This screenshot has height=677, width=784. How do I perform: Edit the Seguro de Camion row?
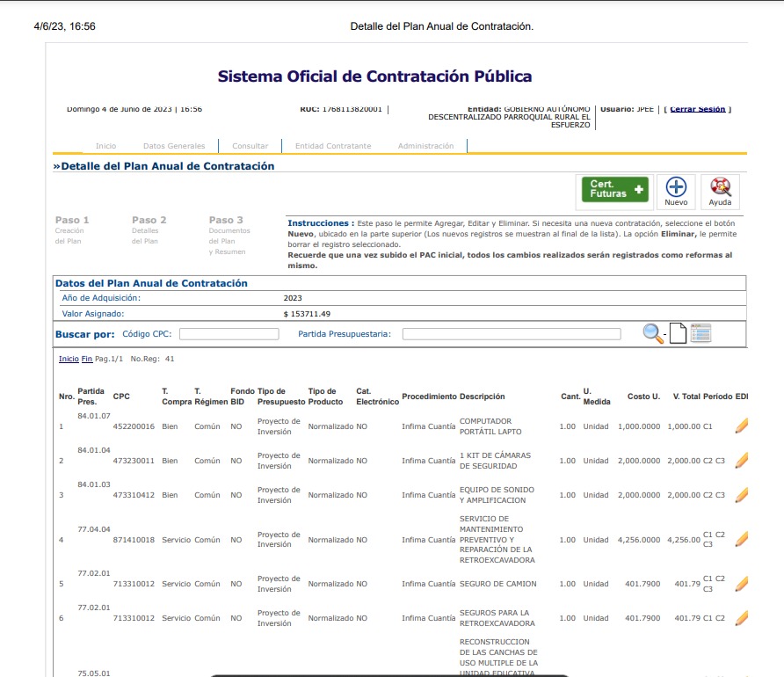741,584
